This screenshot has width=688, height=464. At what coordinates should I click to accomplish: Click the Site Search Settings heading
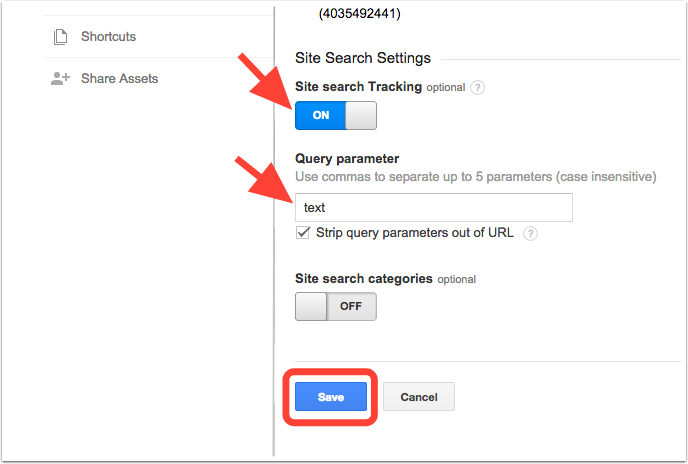click(363, 58)
